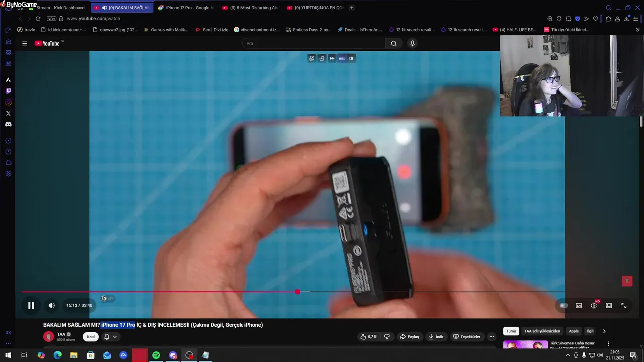
Task: Switch to iPhone 17 Pro Google tab
Action: (x=186, y=8)
